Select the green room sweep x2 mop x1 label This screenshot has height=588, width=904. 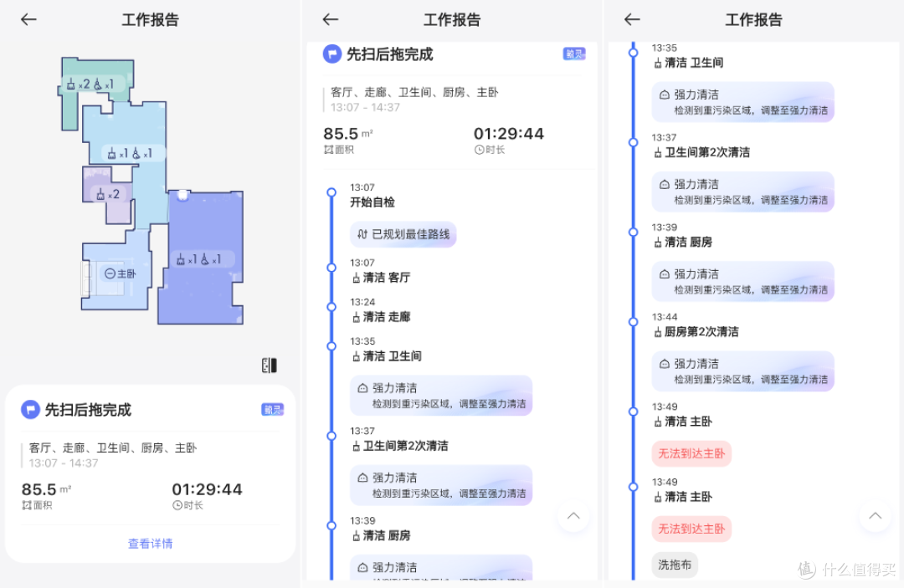pyautogui.click(x=92, y=84)
